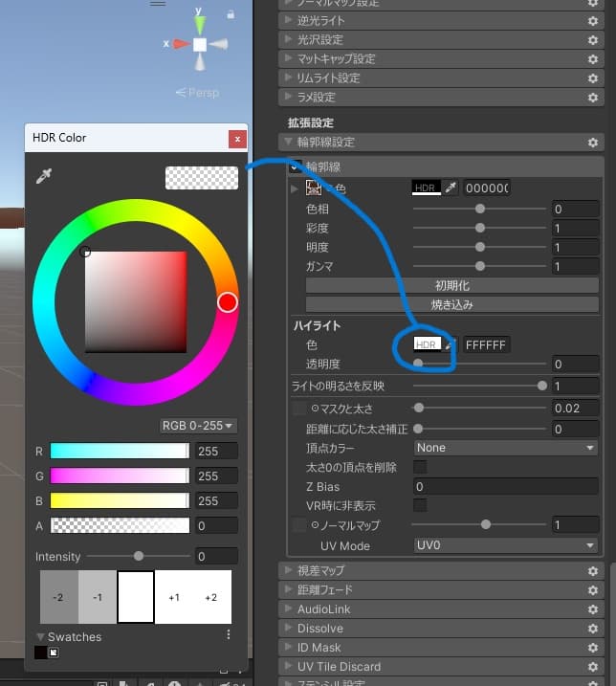Click the green Y axis gizmo cone
This screenshot has height=686, width=616.
click(200, 24)
